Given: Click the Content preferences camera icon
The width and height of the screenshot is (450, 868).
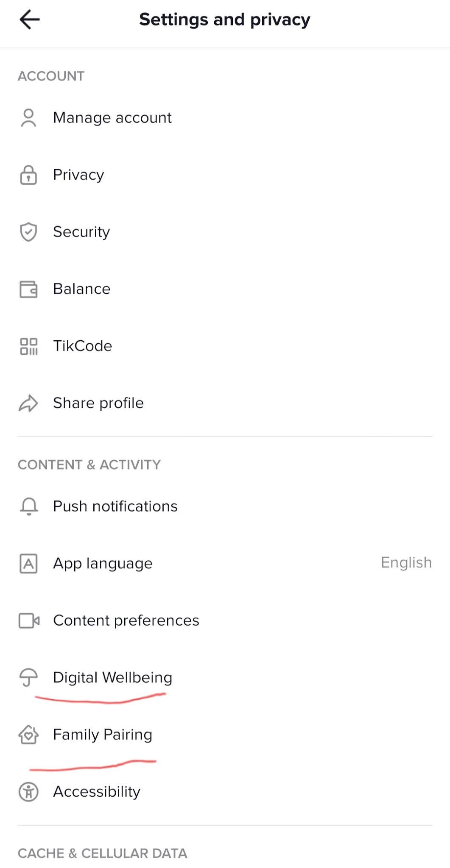Looking at the screenshot, I should pyautogui.click(x=28, y=620).
